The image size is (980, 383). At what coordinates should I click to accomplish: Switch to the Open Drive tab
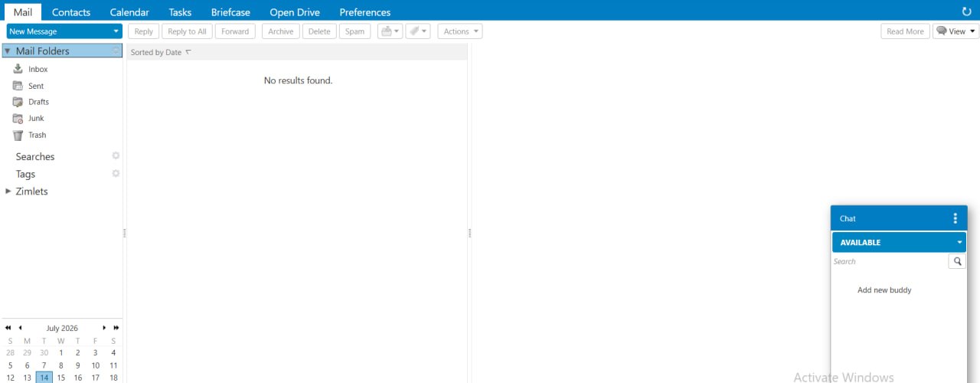[x=295, y=12]
